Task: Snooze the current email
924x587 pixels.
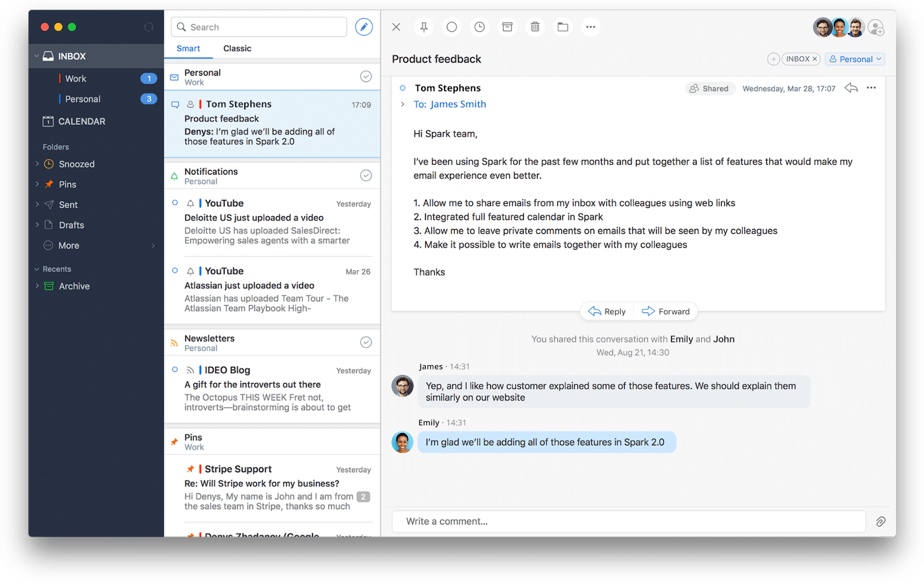Action: coord(479,27)
